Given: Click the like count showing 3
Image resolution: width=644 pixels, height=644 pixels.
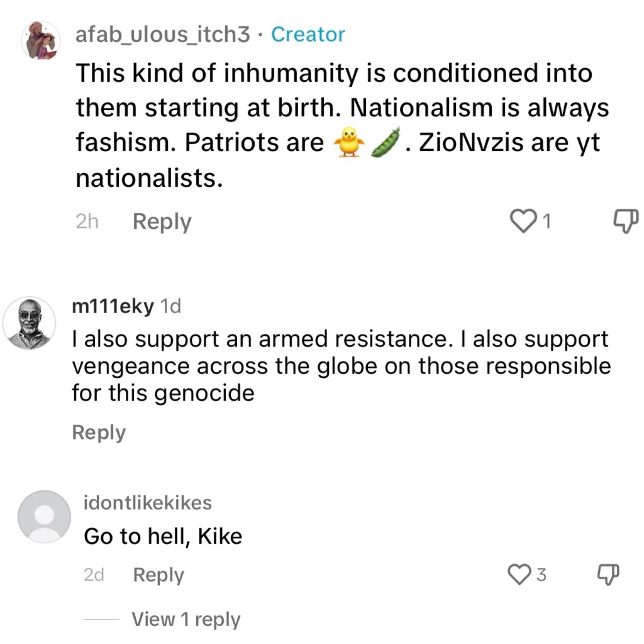Looking at the screenshot, I should 541,575.
